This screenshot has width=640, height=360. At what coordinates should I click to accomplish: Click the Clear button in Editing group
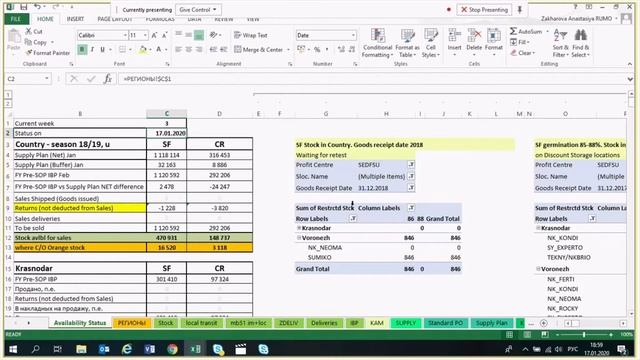pos(522,53)
